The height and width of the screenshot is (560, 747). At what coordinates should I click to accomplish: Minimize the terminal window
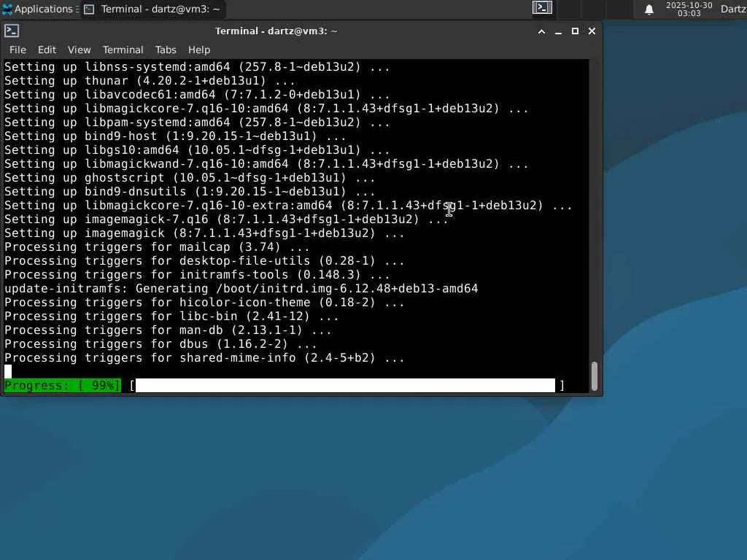pos(558,31)
